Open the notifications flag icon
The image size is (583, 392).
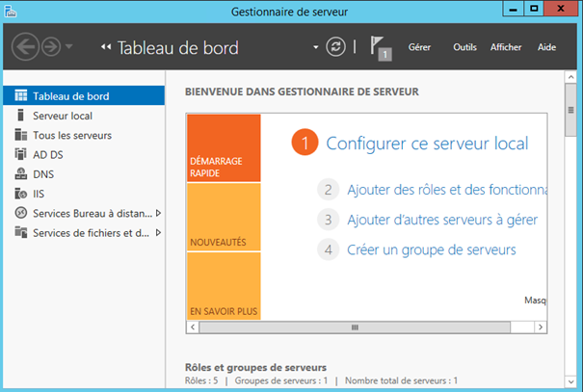[382, 47]
